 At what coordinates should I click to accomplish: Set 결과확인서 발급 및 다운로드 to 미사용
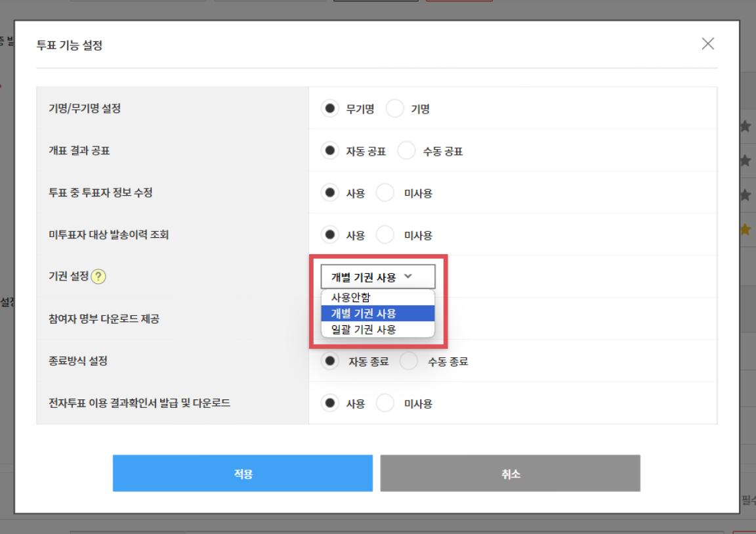coord(385,403)
